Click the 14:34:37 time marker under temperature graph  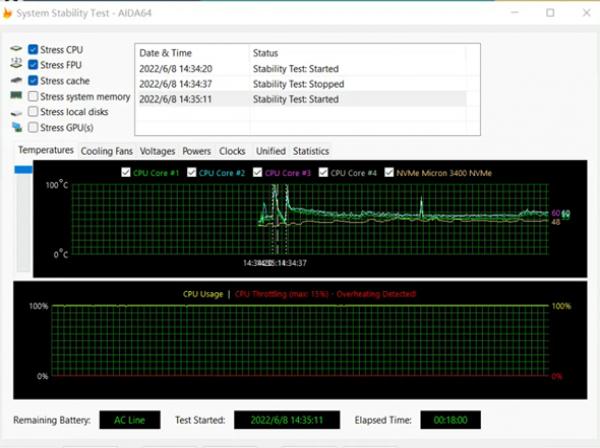tap(292, 263)
